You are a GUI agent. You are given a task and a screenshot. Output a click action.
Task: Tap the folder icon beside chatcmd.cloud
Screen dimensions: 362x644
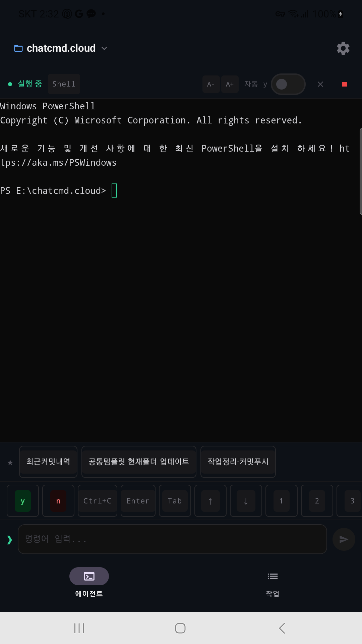point(18,48)
